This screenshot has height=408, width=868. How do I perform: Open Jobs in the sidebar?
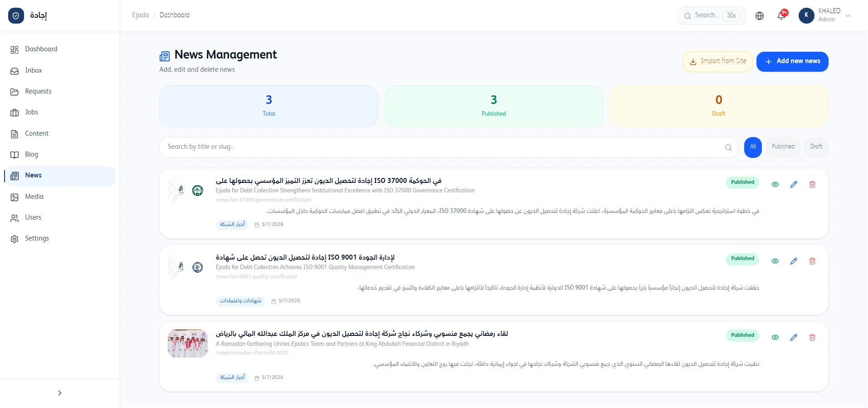pyautogui.click(x=59, y=112)
